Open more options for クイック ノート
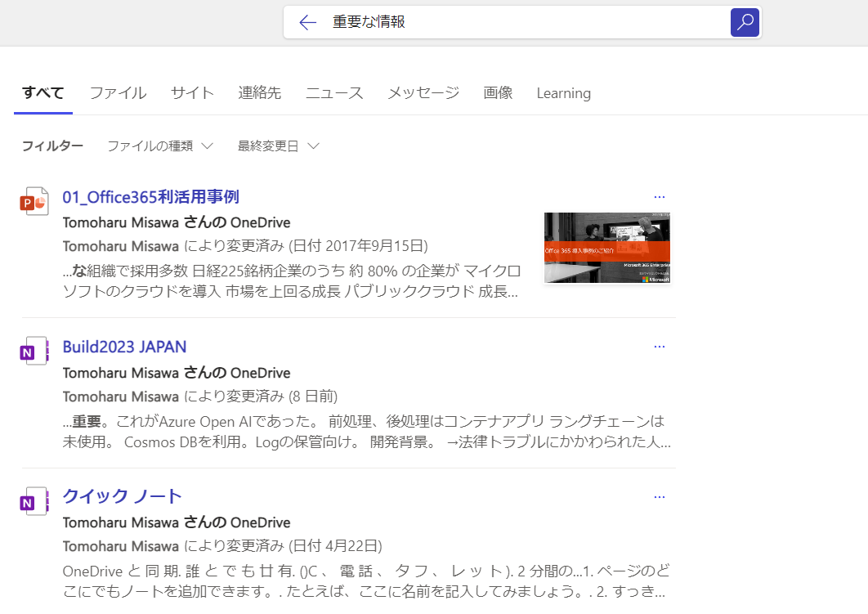Screen dimensions: 868x614 point(660,497)
